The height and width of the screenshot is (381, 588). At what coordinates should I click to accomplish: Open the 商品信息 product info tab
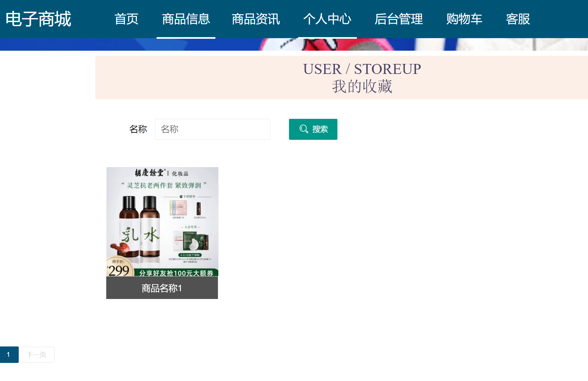186,19
